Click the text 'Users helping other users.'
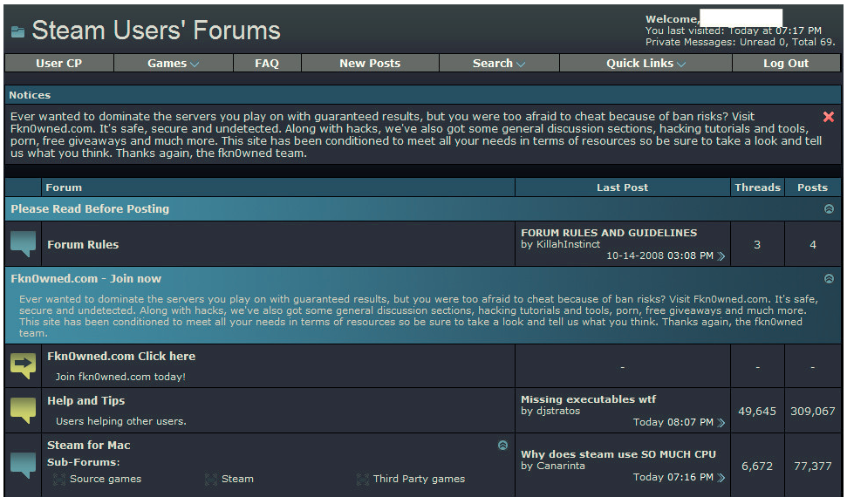The width and height of the screenshot is (847, 504). click(x=121, y=421)
